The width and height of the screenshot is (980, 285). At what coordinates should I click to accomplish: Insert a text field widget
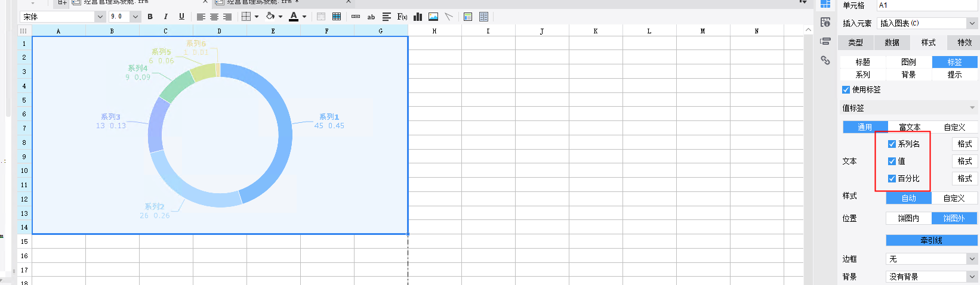(356, 17)
